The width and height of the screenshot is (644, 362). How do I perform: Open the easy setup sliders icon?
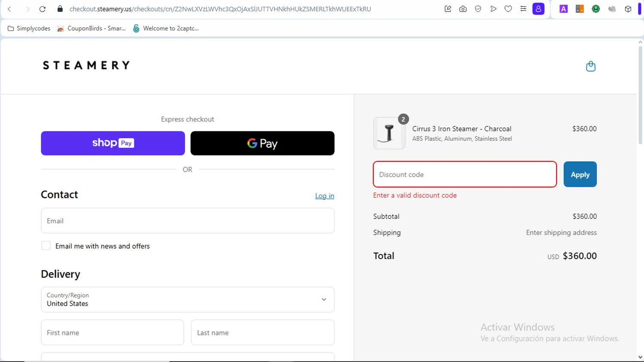pos(523,9)
